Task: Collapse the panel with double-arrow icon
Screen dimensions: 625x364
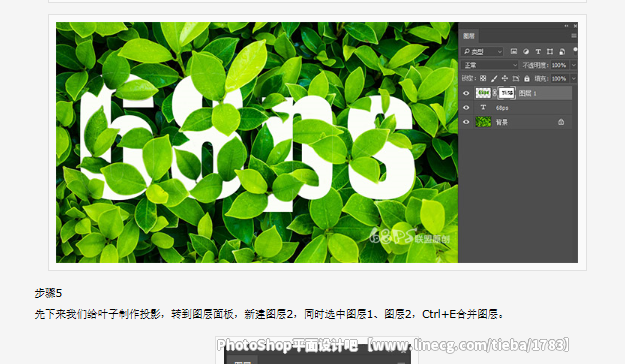Action: point(566,26)
